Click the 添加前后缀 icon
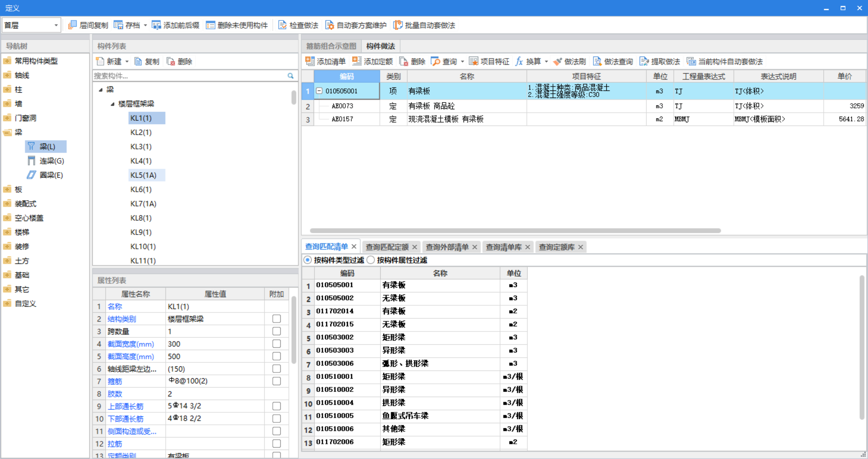Image resolution: width=868 pixels, height=459 pixels. (156, 25)
